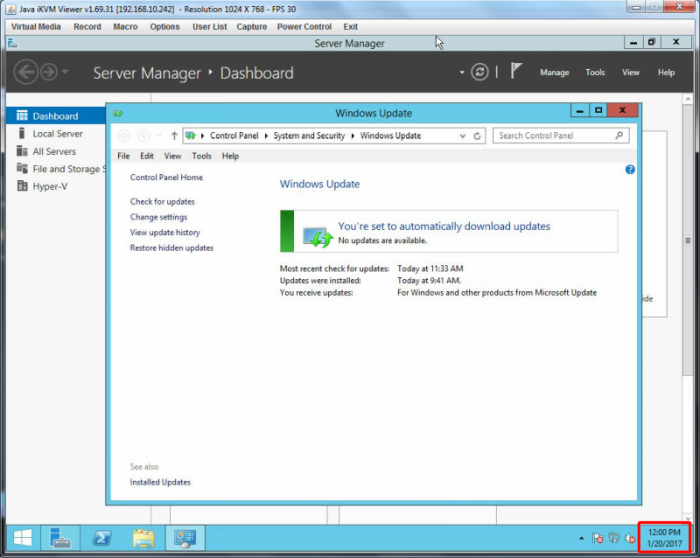This screenshot has height=558, width=700.
Task: Open the Manage menu in Server Manager
Action: (x=554, y=72)
